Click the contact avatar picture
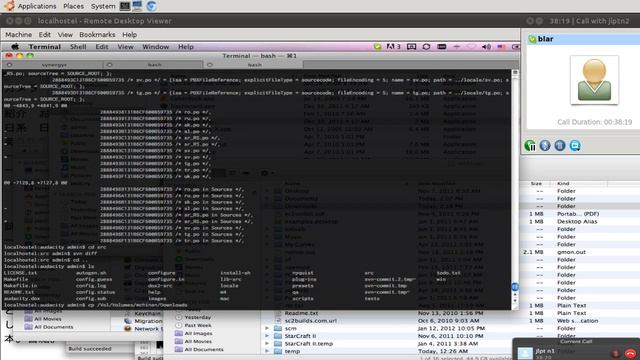This screenshot has width=640, height=360. pos(594,80)
